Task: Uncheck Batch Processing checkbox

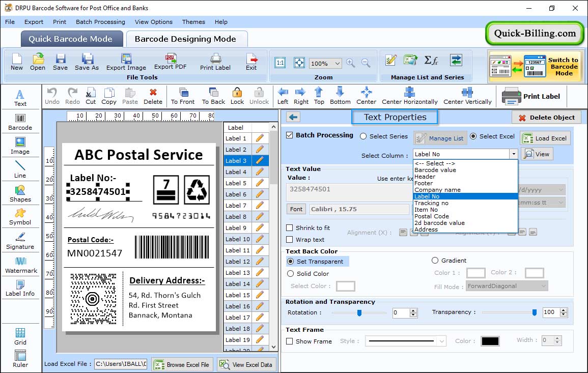Action: [x=290, y=135]
